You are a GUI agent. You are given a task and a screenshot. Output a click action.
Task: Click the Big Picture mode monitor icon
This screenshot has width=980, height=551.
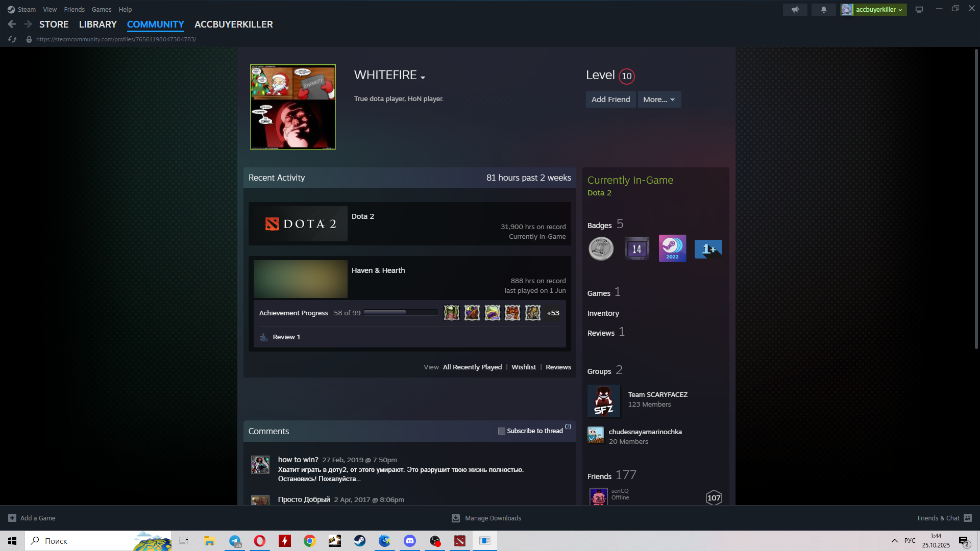(x=919, y=10)
